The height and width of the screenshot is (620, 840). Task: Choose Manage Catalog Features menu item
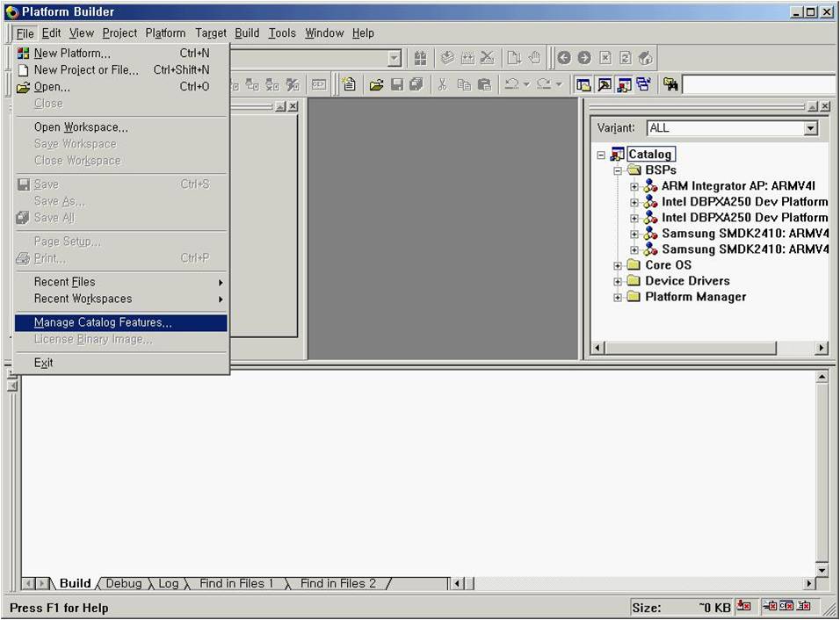click(103, 322)
